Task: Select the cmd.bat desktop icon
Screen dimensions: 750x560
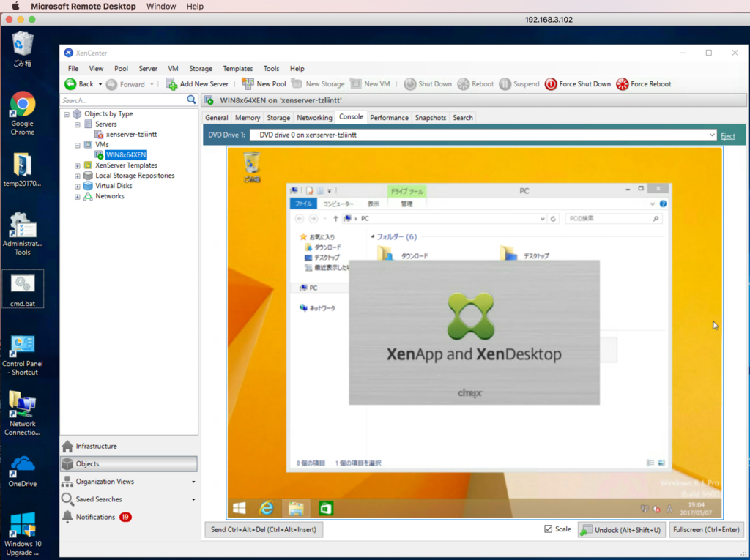Action: (x=23, y=289)
